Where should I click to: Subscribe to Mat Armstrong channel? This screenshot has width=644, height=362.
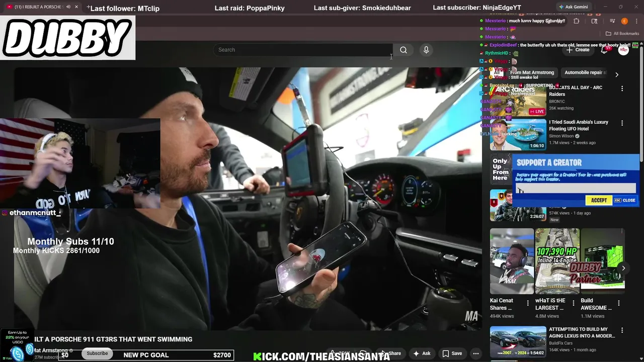point(97,353)
